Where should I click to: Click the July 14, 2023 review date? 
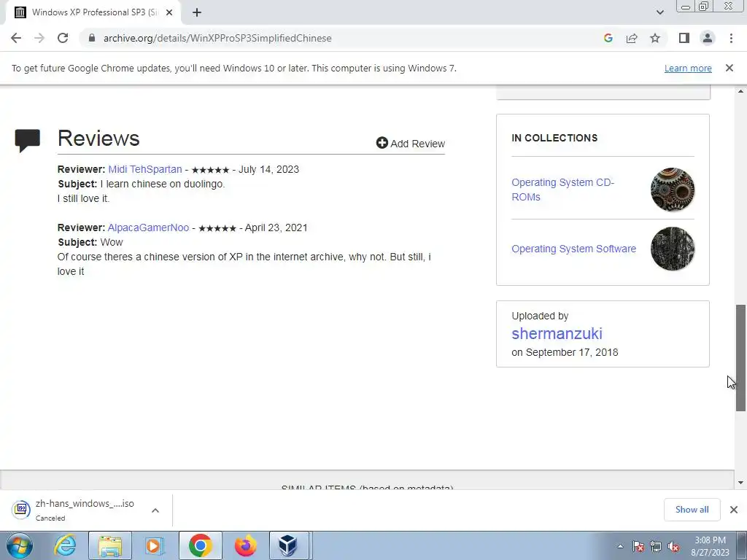268,169
